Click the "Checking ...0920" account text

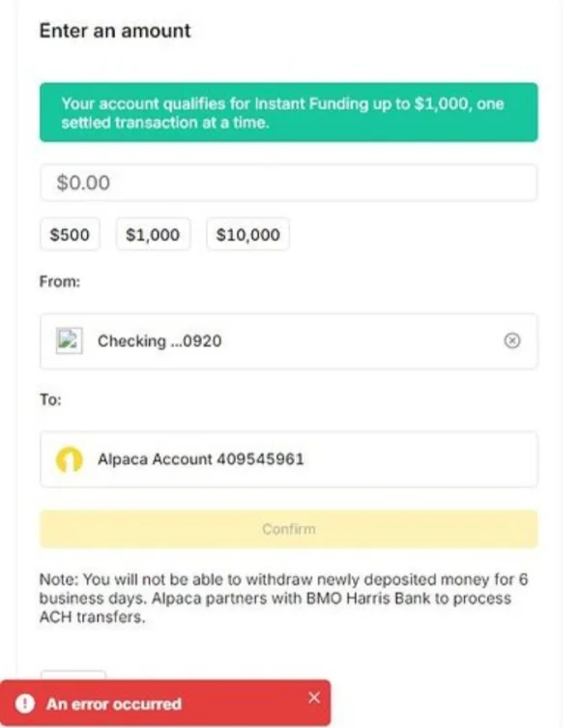pos(159,340)
